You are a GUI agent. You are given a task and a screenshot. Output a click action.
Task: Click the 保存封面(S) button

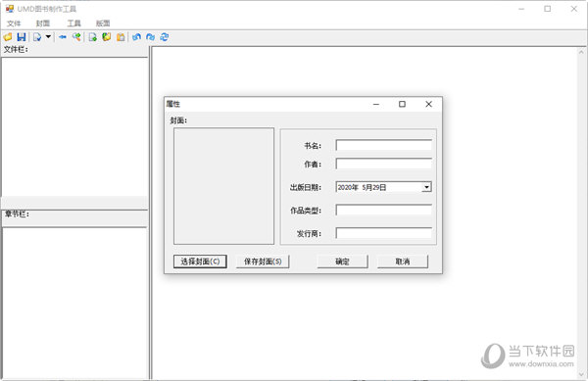click(x=263, y=262)
